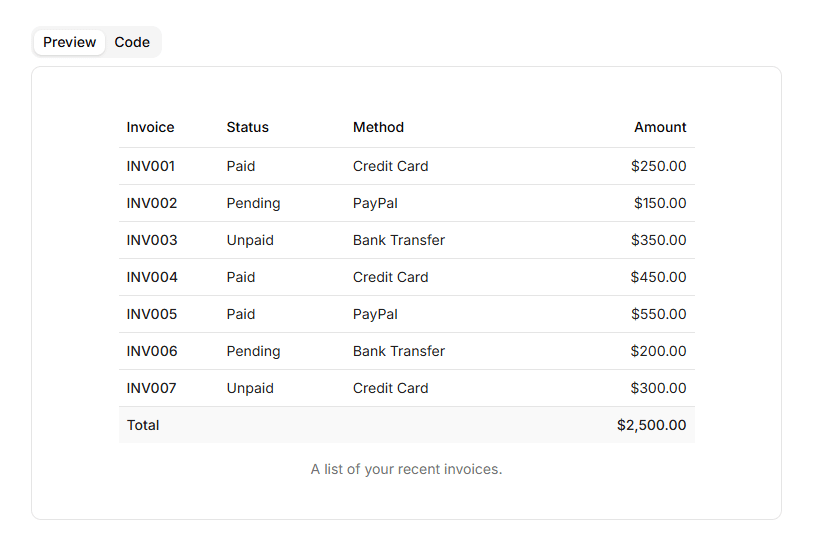Open the Code tab

point(132,42)
